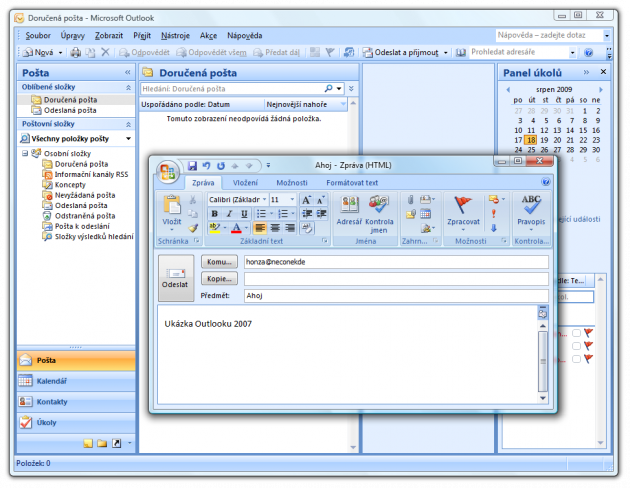
Task: Set high importance with red exclamation
Action: click(494, 214)
